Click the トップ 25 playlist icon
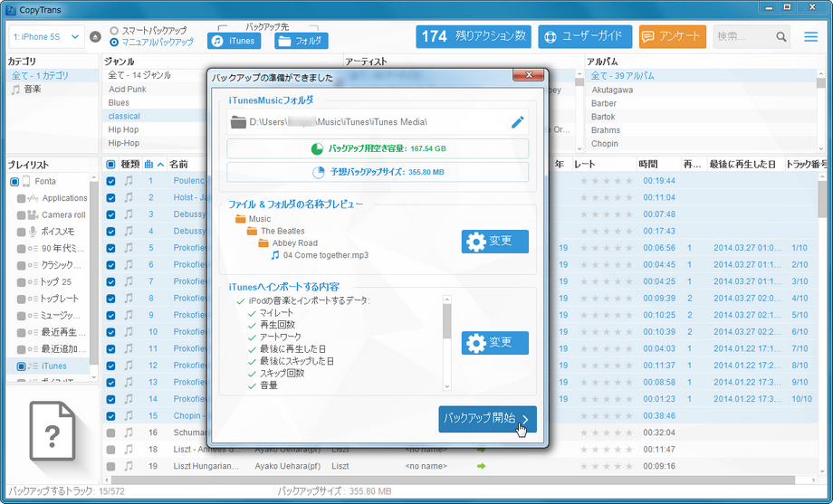The image size is (833, 504). pos(33,282)
